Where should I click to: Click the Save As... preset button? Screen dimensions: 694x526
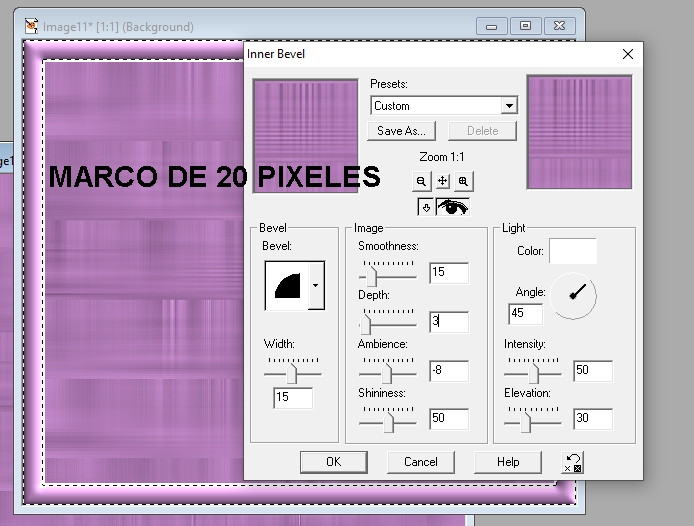point(402,131)
